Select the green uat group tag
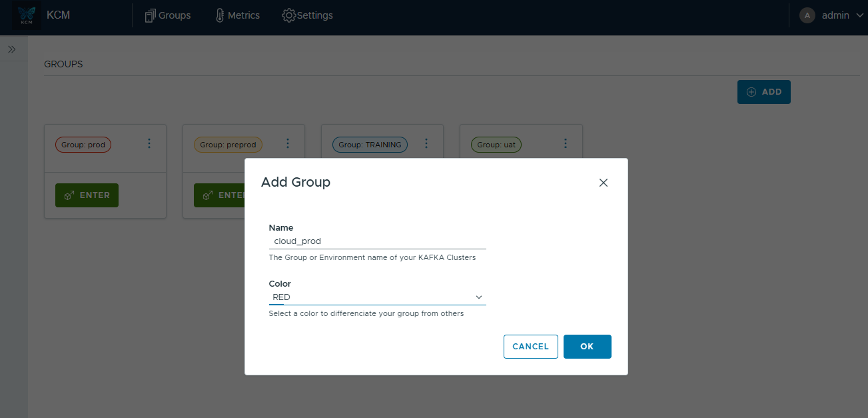This screenshot has width=868, height=418. point(496,145)
